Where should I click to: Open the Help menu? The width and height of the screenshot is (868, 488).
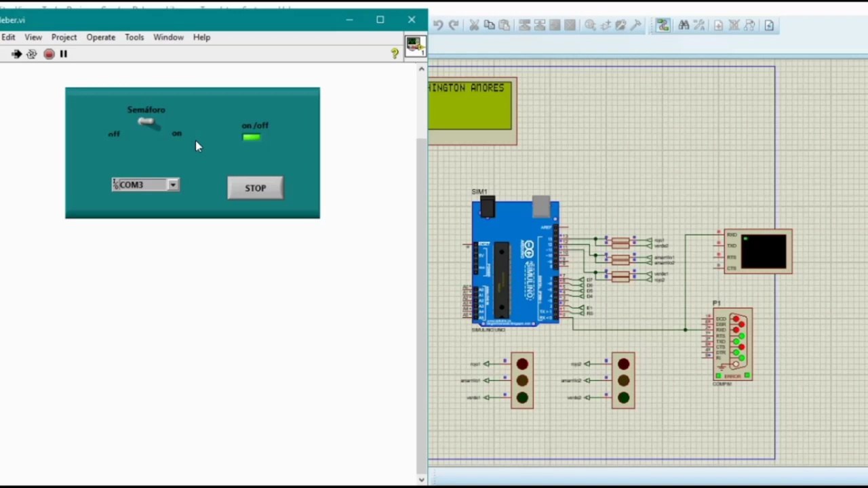click(201, 37)
